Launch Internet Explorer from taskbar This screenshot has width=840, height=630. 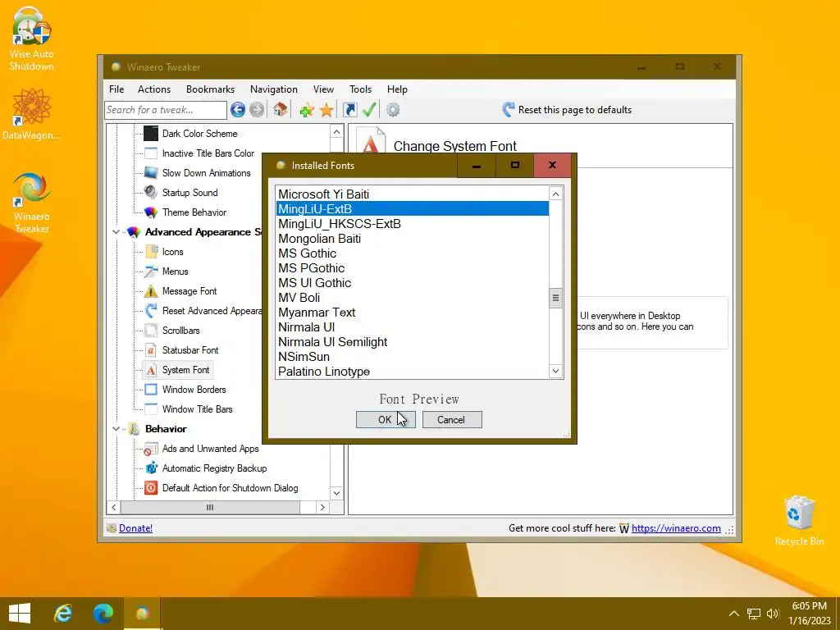63,614
